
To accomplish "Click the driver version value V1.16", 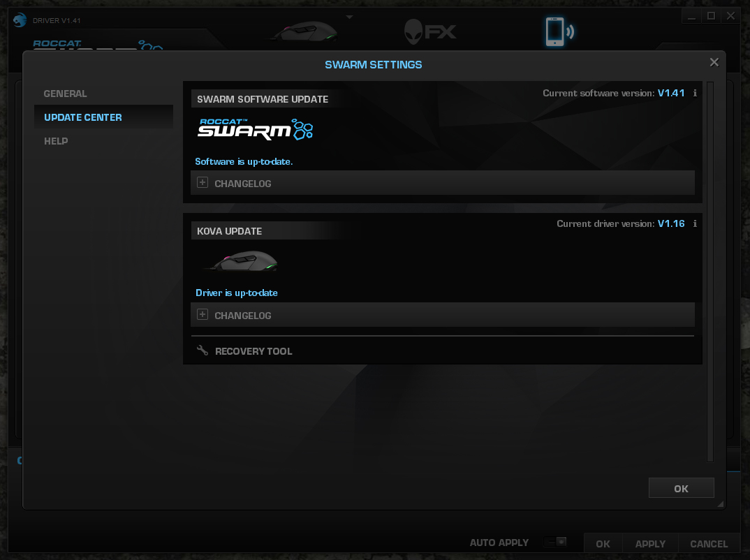I will [x=671, y=223].
